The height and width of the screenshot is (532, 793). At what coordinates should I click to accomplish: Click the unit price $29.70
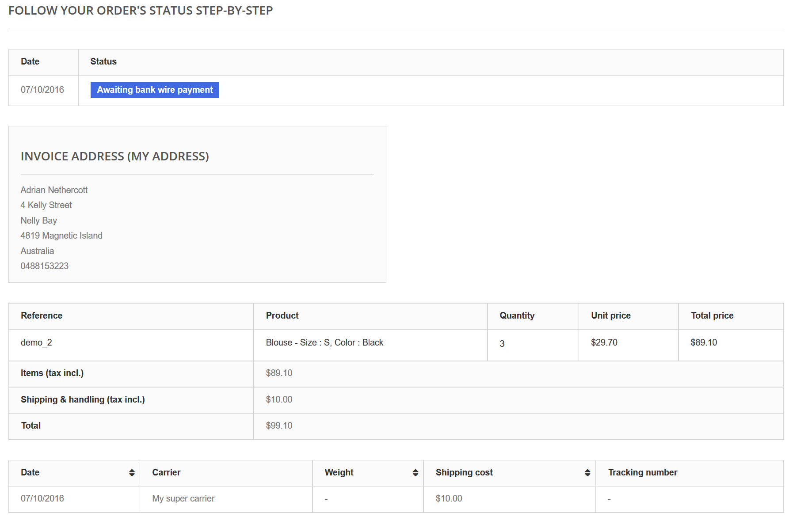tap(604, 342)
